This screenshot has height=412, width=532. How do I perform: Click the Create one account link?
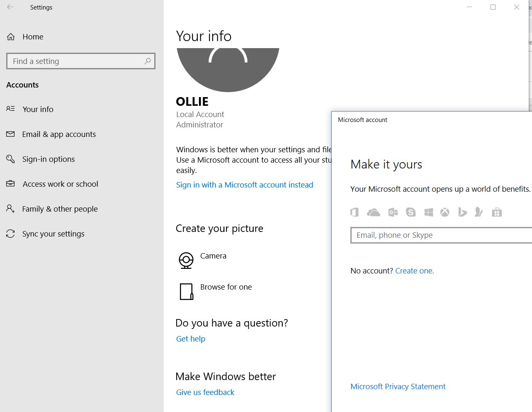[415, 271]
